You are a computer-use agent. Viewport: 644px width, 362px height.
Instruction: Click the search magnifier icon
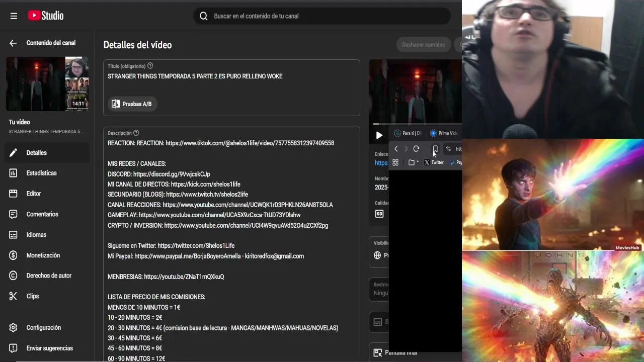(204, 16)
